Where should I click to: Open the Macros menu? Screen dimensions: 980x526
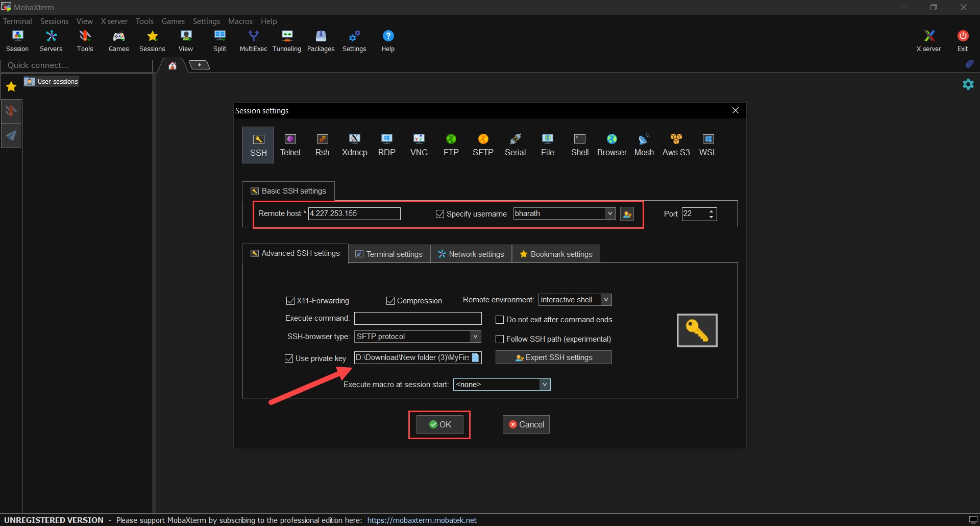(x=240, y=21)
